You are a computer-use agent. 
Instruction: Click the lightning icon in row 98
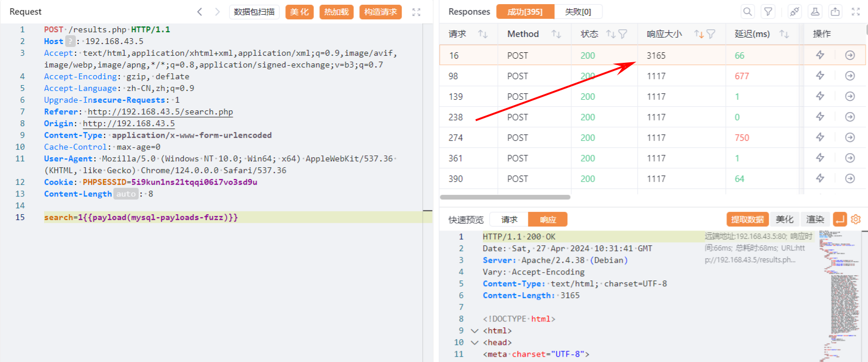coord(820,76)
